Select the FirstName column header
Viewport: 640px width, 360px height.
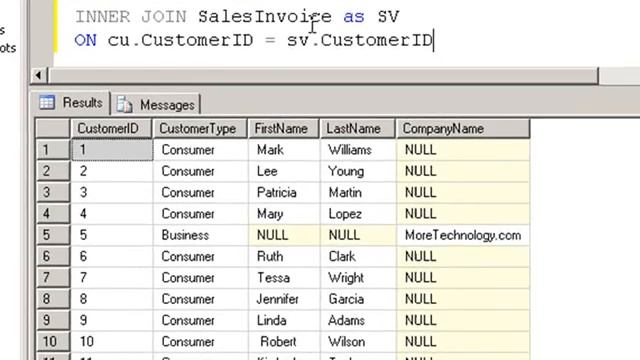[284, 129]
